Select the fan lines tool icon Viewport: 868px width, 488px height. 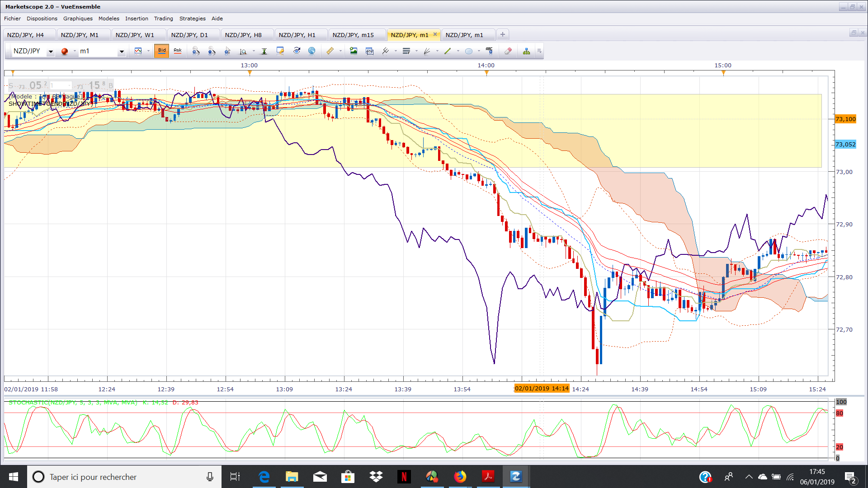[x=427, y=51]
